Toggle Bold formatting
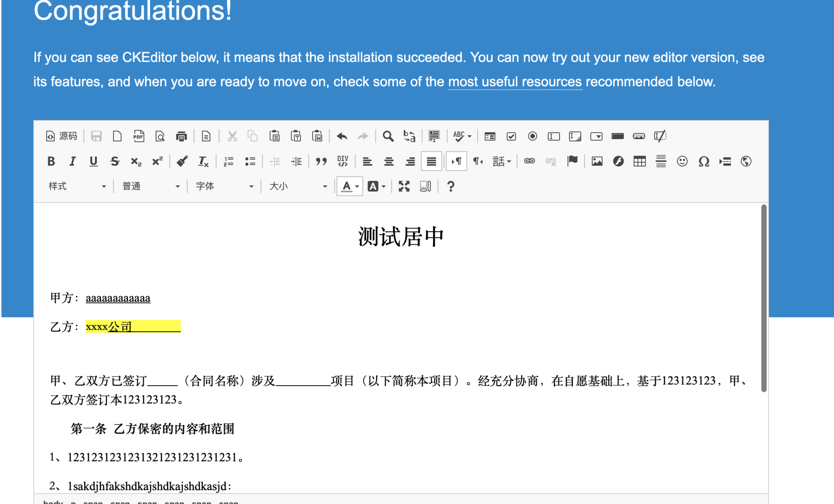 [51, 161]
